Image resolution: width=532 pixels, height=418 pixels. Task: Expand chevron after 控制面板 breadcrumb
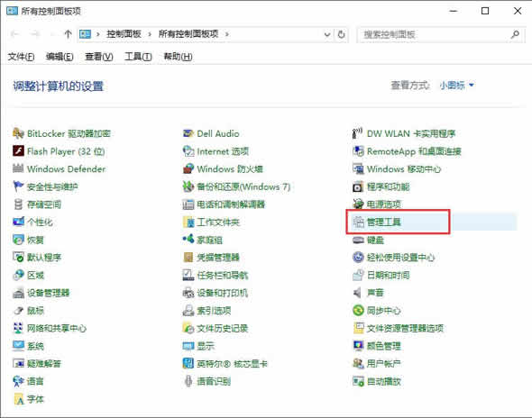pos(150,34)
